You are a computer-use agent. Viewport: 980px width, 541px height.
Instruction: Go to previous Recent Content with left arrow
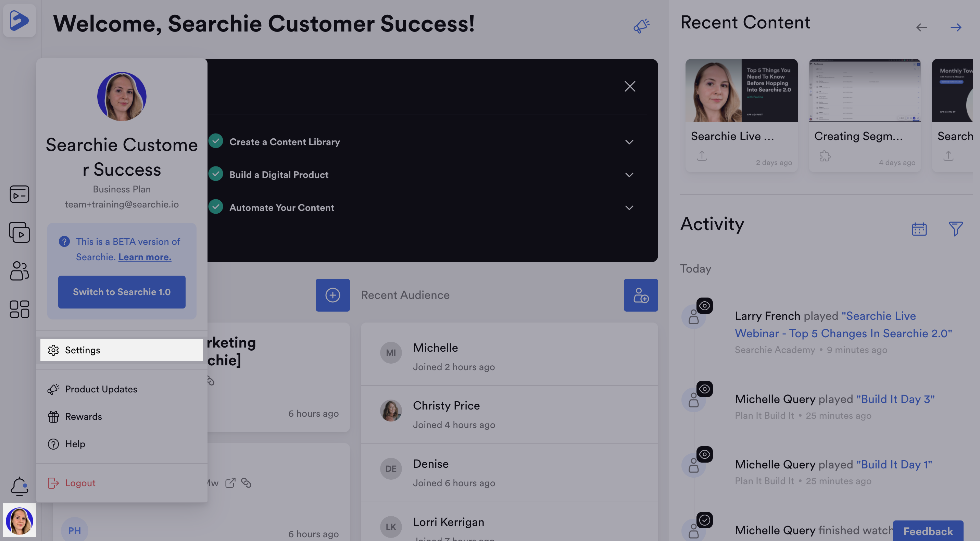pos(921,27)
